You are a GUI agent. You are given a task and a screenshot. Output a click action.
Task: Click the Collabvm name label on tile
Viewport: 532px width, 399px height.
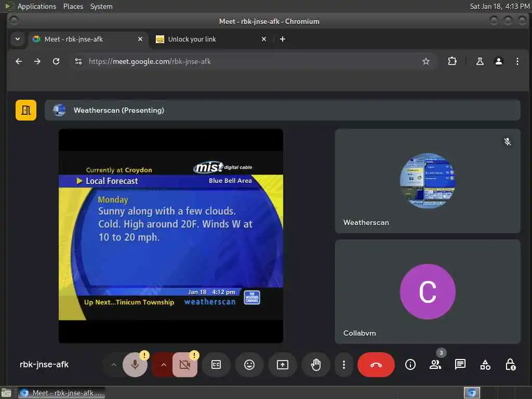click(360, 333)
